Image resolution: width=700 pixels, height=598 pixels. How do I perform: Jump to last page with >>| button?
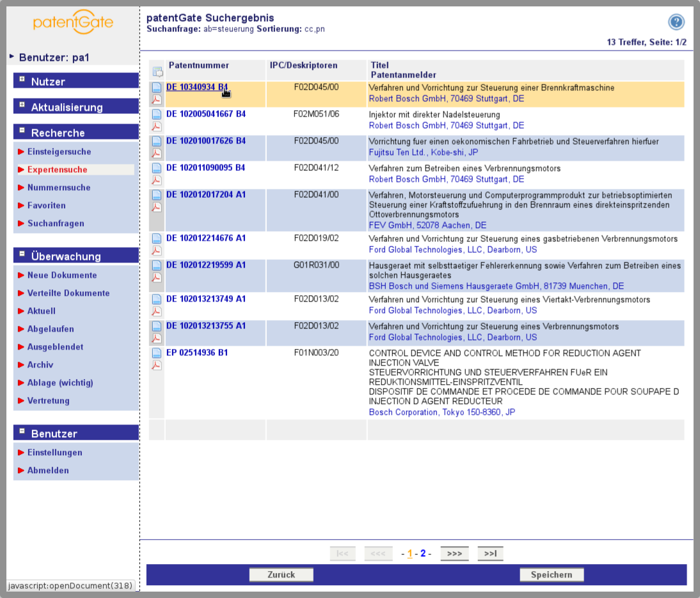(x=490, y=553)
